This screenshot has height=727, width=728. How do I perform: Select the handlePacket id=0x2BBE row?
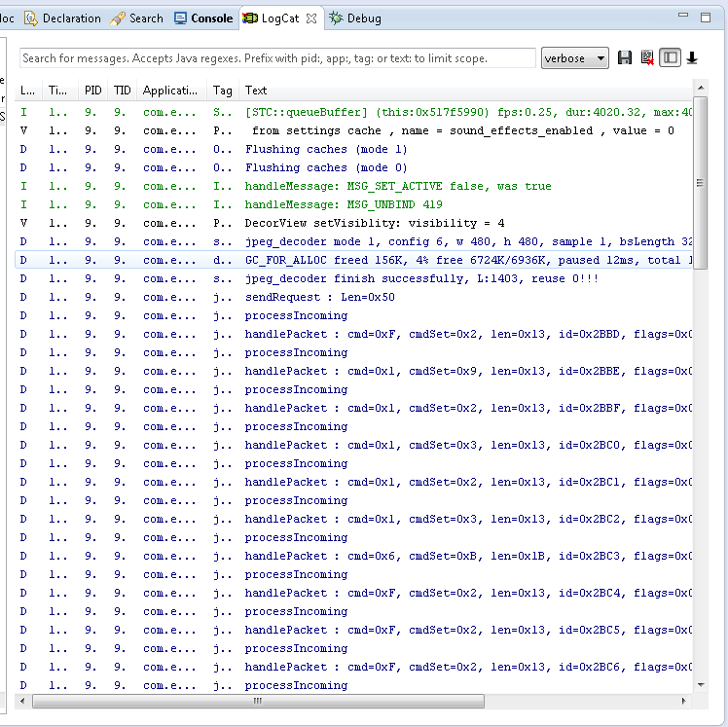[354, 372]
